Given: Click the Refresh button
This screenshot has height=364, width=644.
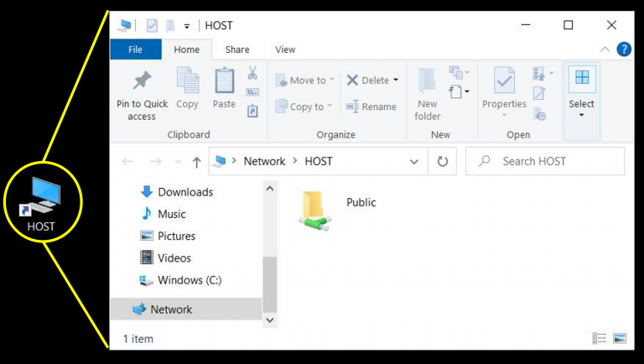Looking at the screenshot, I should 443,162.
